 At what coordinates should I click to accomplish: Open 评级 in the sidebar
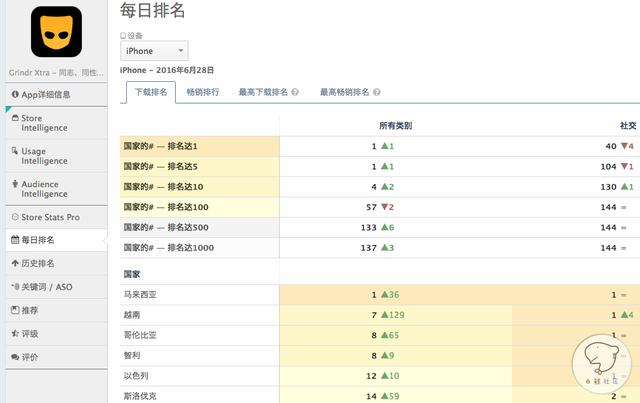tap(56, 334)
